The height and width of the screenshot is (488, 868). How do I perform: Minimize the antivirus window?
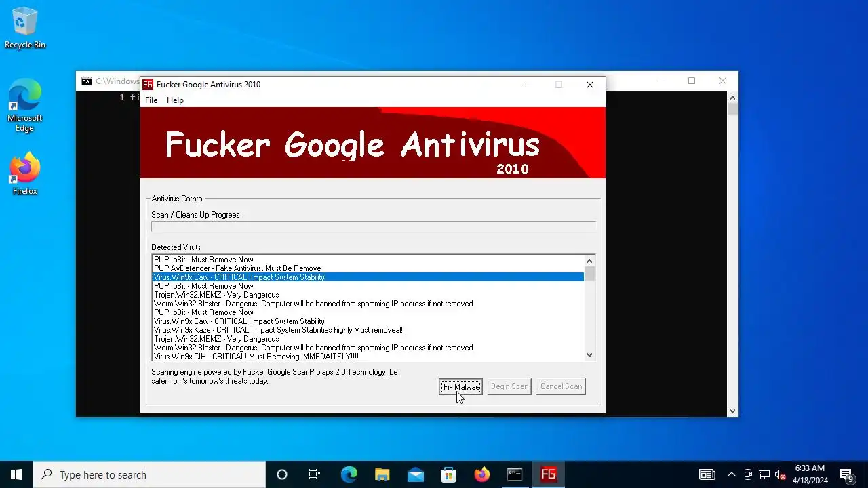(528, 85)
